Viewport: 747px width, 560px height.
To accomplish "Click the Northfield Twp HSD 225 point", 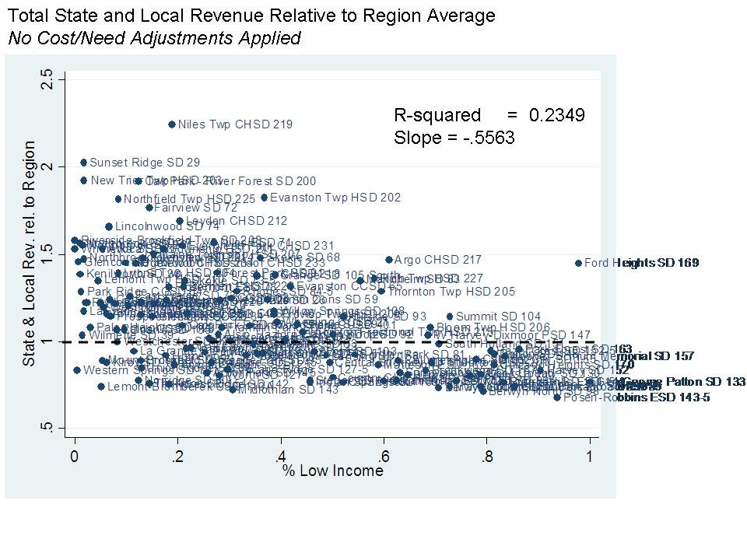I will [118, 199].
